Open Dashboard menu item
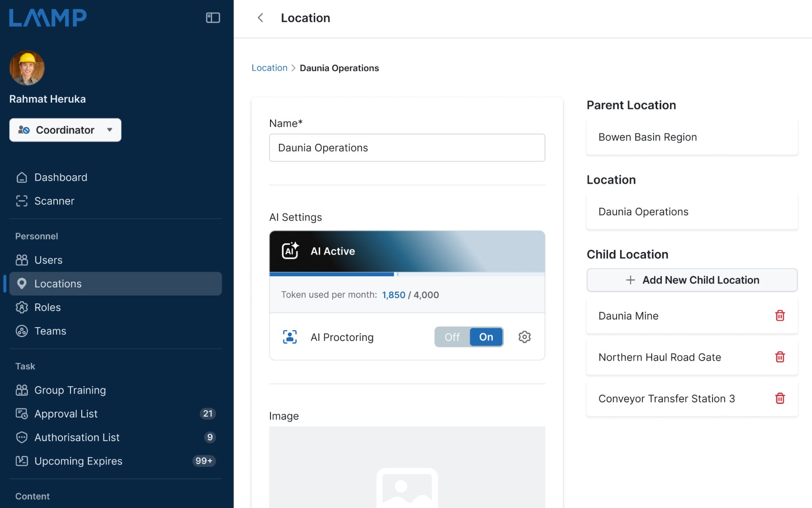The height and width of the screenshot is (508, 812). 116,177
